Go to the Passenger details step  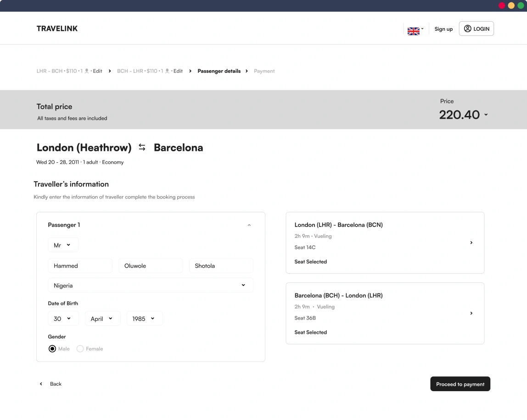click(x=219, y=71)
